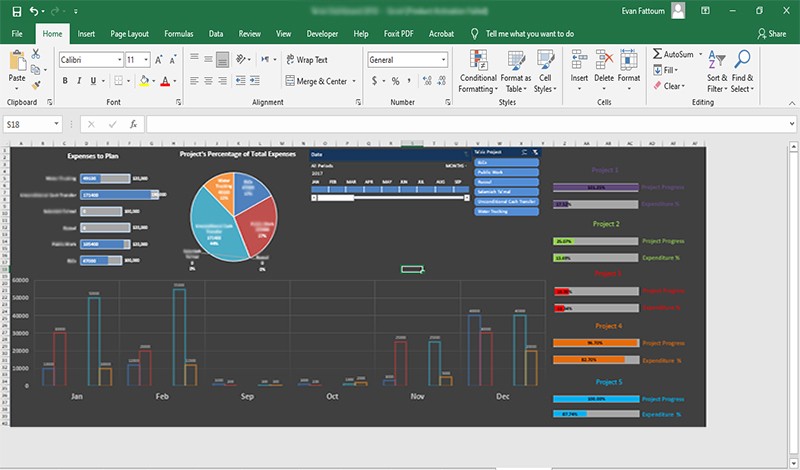Click the Insert Function fx icon
800x470 pixels.
(x=133, y=124)
